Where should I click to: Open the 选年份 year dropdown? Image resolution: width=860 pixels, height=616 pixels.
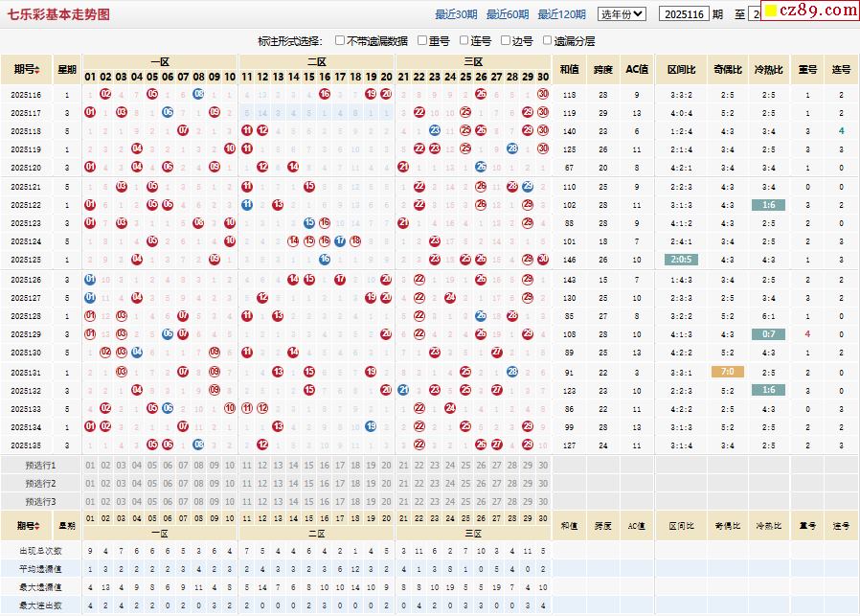(622, 14)
